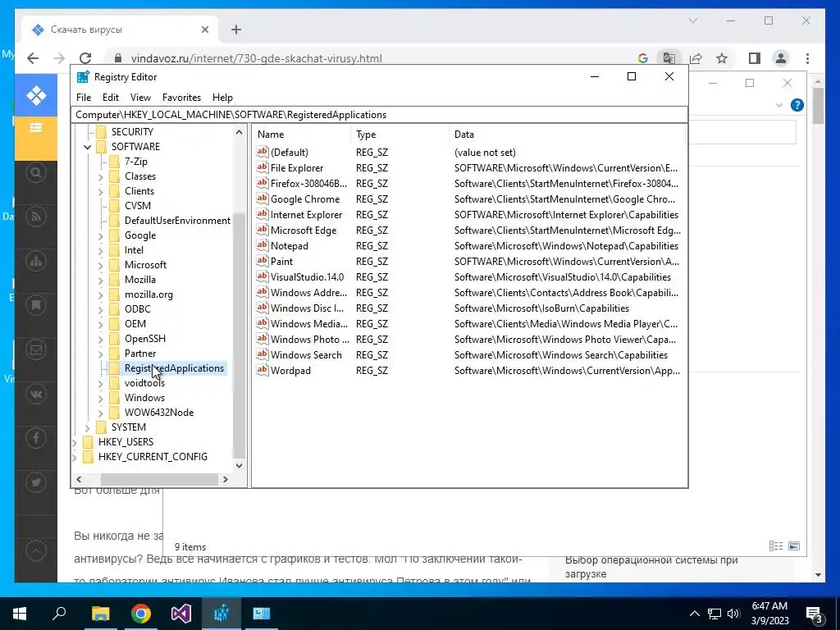The width and height of the screenshot is (840, 630).
Task: Click the share page icon in Chrome
Action: coord(696,58)
